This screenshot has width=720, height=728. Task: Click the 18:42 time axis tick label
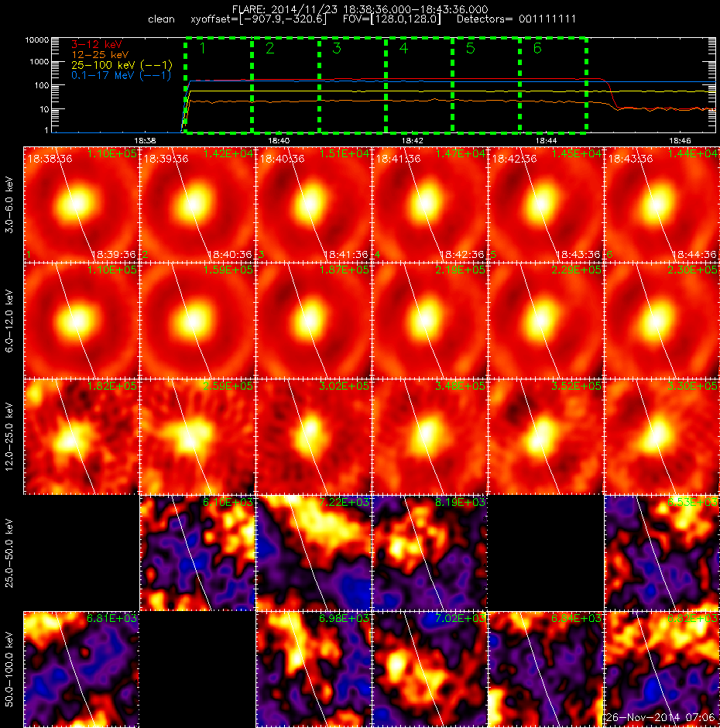(x=412, y=140)
